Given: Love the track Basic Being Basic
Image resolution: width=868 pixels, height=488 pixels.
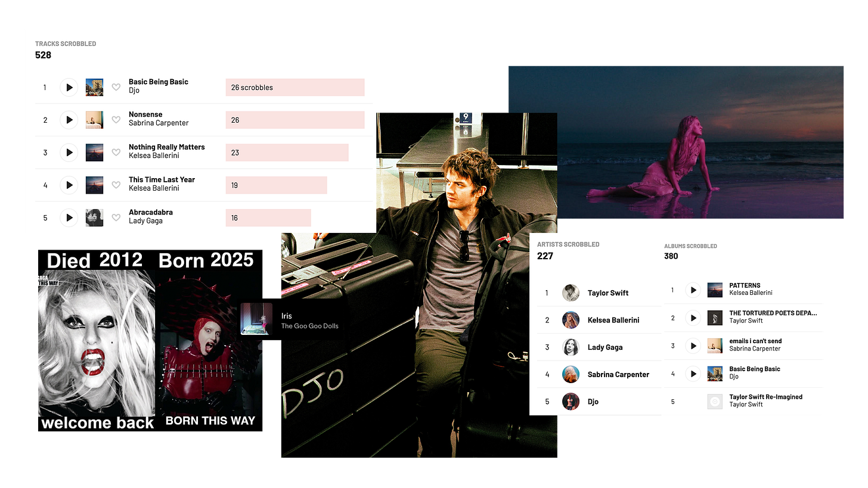Looking at the screenshot, I should [116, 88].
